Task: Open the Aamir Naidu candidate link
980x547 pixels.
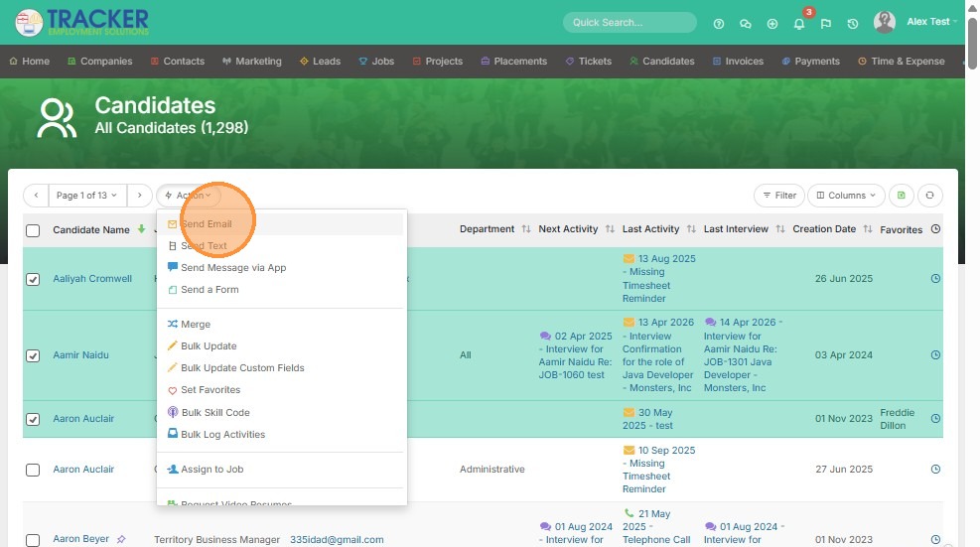Action: point(80,354)
